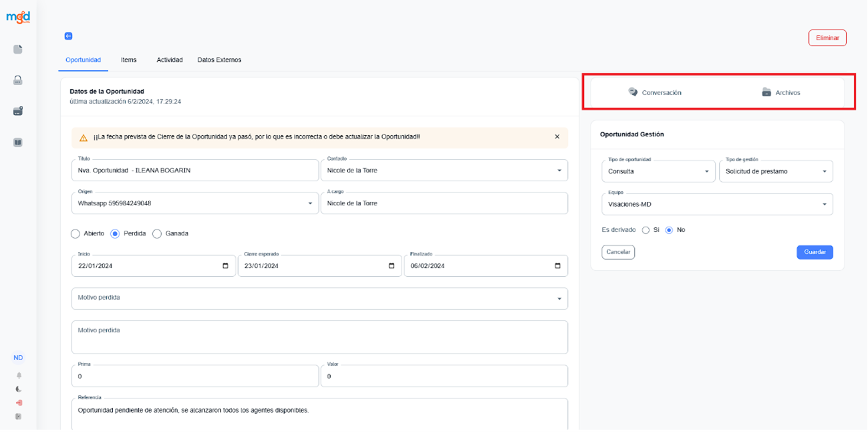The width and height of the screenshot is (868, 432).
Task: Click the notifications bell icon
Action: point(19,375)
